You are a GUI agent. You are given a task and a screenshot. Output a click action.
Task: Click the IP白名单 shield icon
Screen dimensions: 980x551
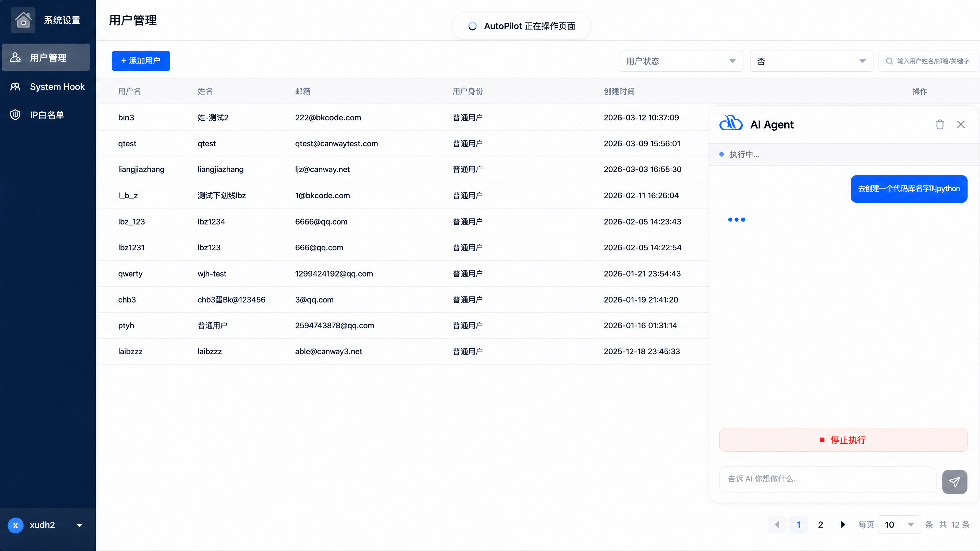[15, 115]
